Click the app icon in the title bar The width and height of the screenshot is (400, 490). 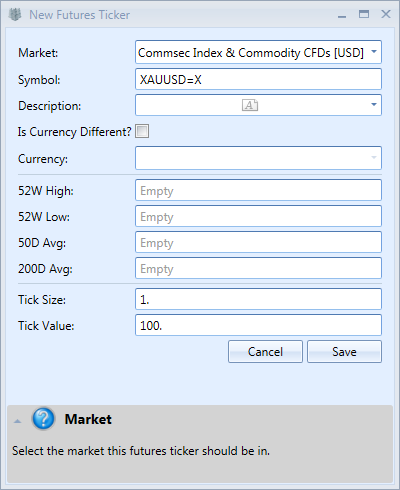pos(15,15)
